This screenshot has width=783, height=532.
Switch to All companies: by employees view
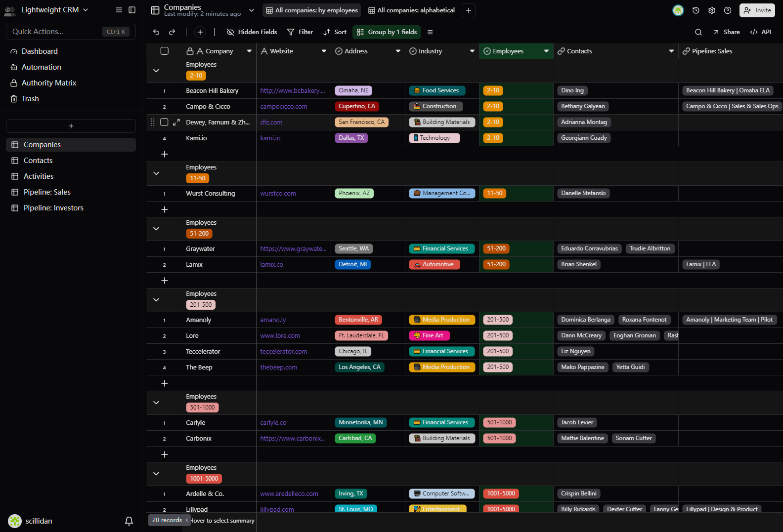[x=312, y=10]
